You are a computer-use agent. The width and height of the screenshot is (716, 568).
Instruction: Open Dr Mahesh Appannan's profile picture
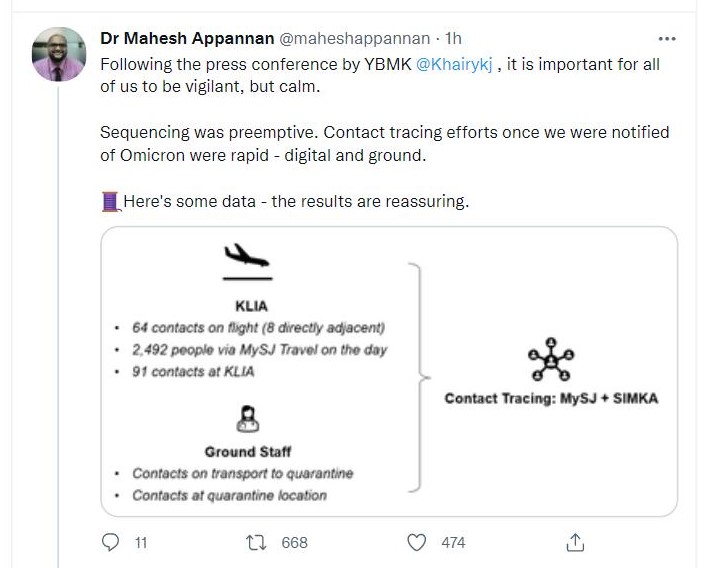coord(58,55)
